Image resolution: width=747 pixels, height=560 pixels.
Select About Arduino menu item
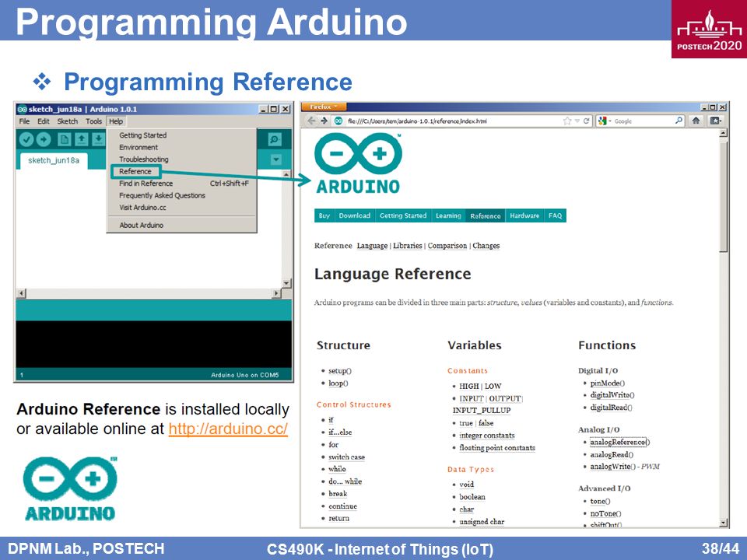tap(181, 225)
